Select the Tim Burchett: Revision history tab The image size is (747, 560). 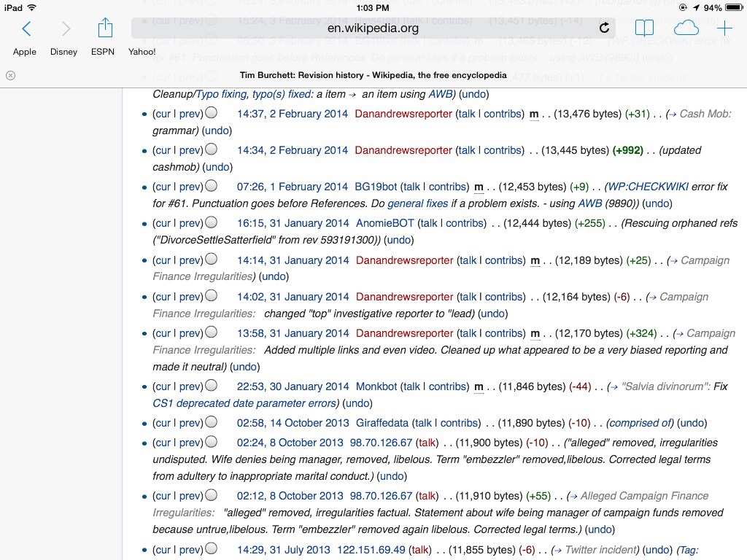click(x=373, y=75)
